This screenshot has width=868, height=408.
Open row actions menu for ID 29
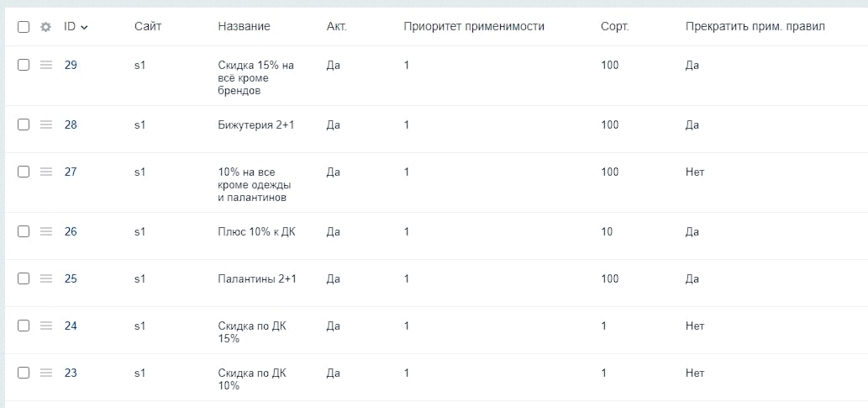click(46, 65)
